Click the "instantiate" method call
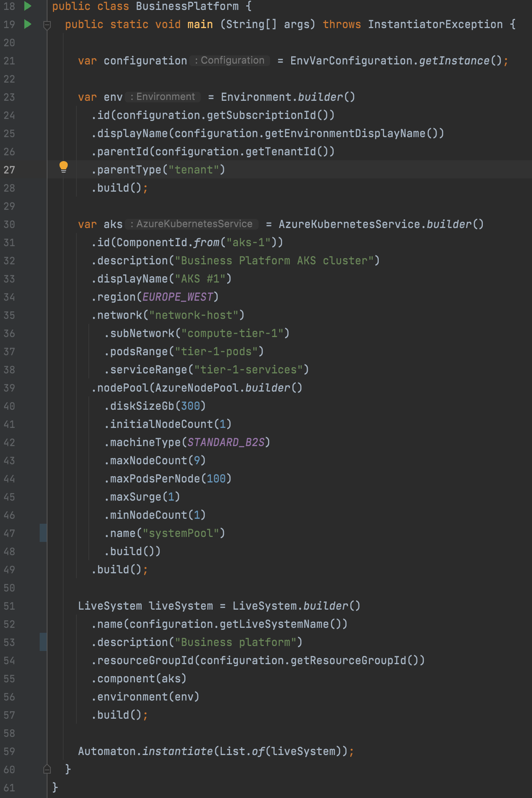This screenshot has height=798, width=532. tap(178, 751)
